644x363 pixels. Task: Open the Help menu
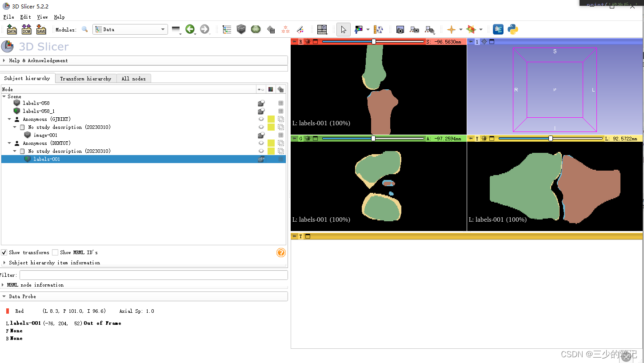tap(59, 17)
